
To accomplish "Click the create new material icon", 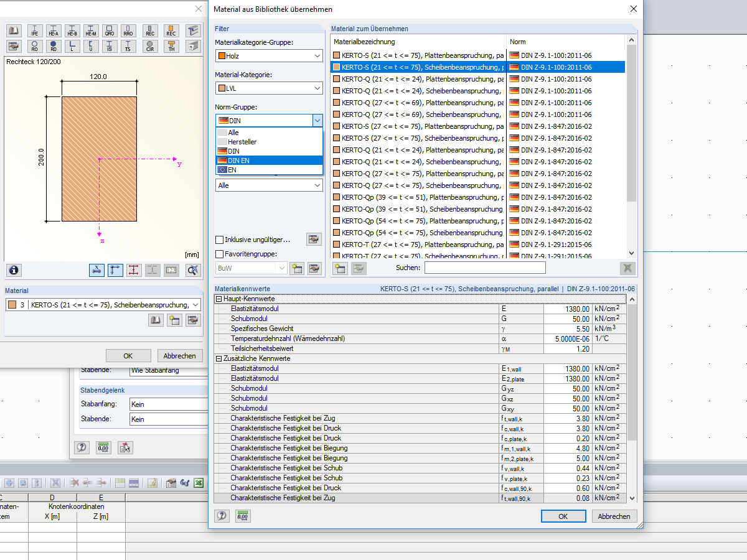I will click(x=174, y=320).
